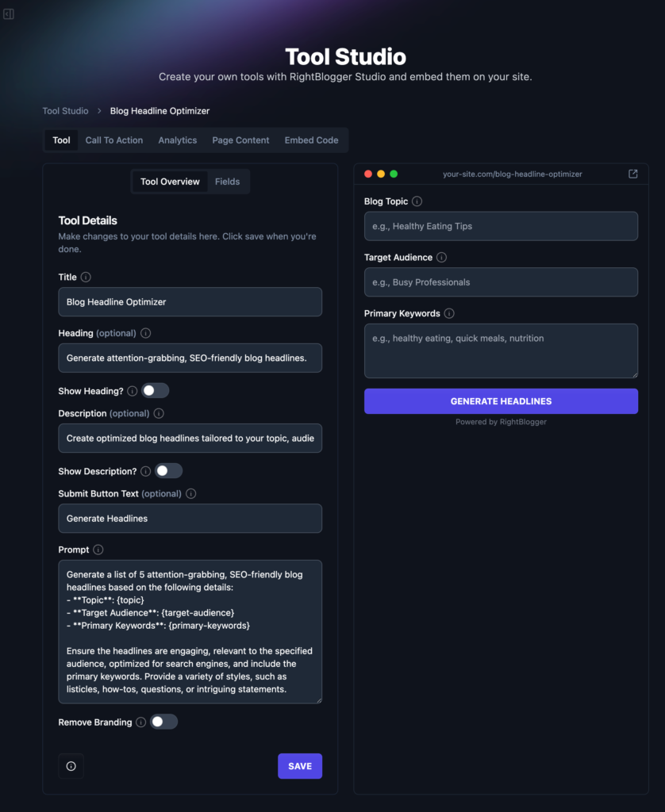
Task: Click the Generate Headlines button
Action: point(501,400)
